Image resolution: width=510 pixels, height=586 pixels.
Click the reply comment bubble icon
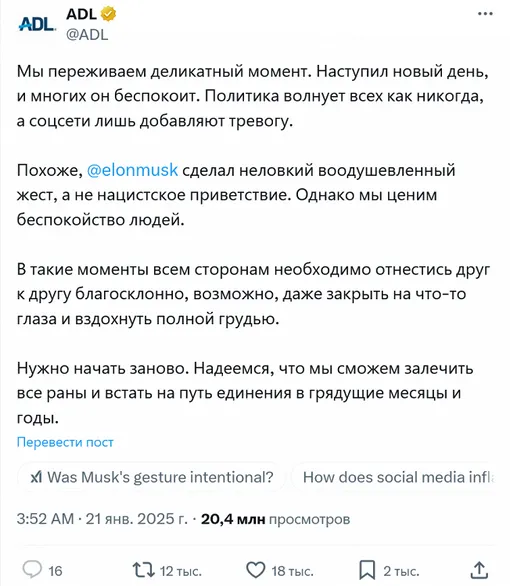point(32,570)
